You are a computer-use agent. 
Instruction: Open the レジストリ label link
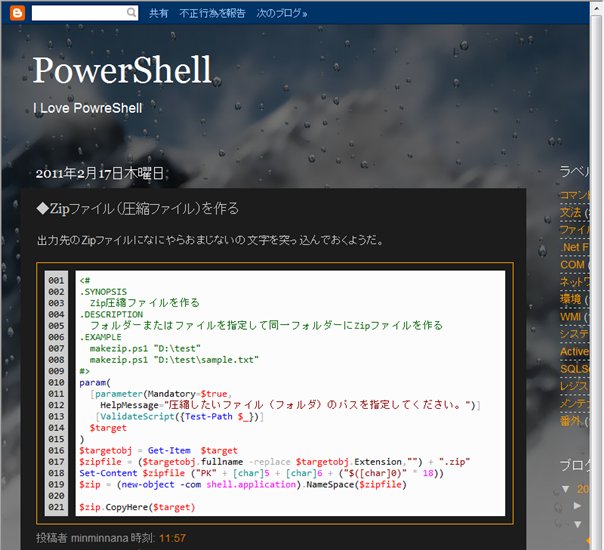(x=574, y=386)
